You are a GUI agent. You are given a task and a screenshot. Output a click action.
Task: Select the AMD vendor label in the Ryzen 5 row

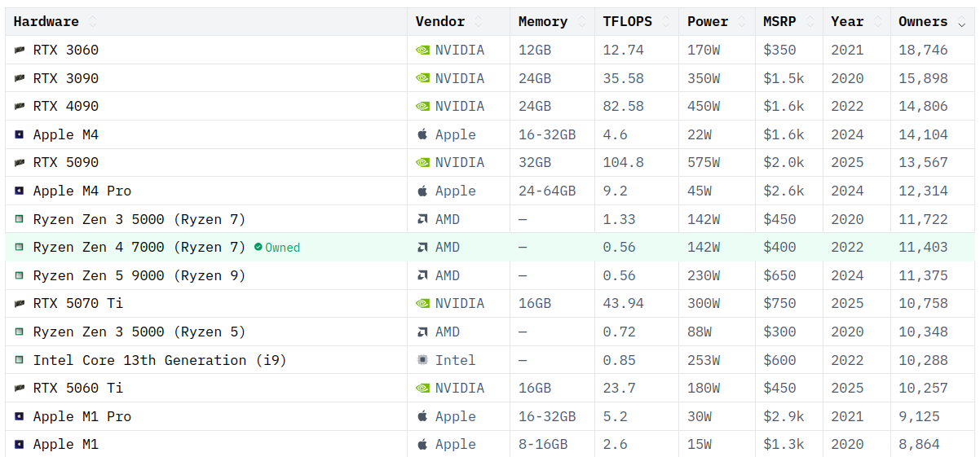pos(448,332)
